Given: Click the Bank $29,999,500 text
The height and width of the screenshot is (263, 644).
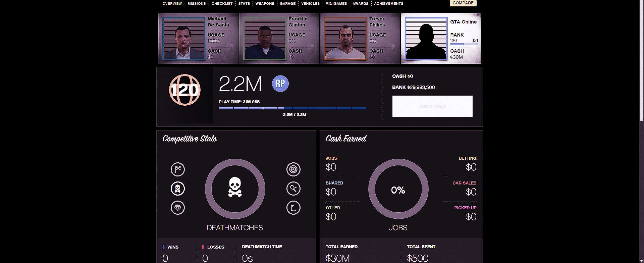Looking at the screenshot, I should (x=414, y=87).
